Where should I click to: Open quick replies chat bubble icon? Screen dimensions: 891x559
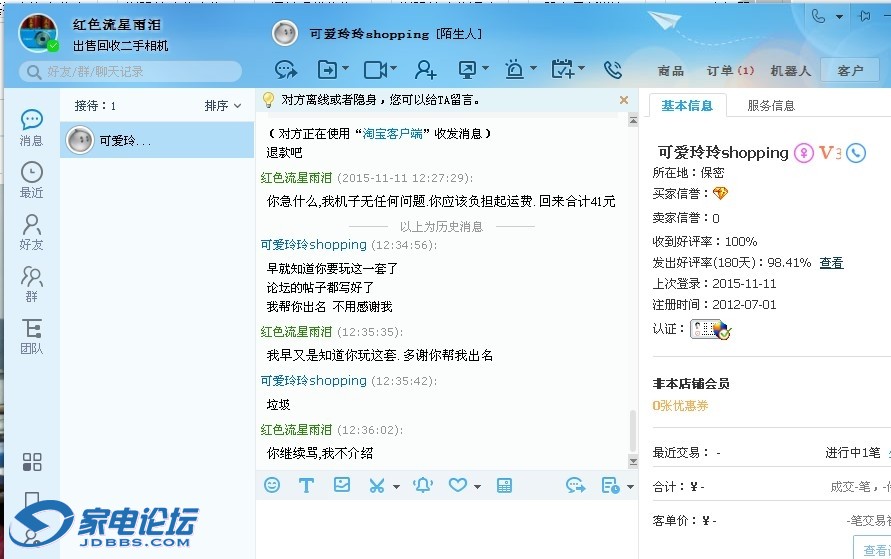tap(576, 485)
